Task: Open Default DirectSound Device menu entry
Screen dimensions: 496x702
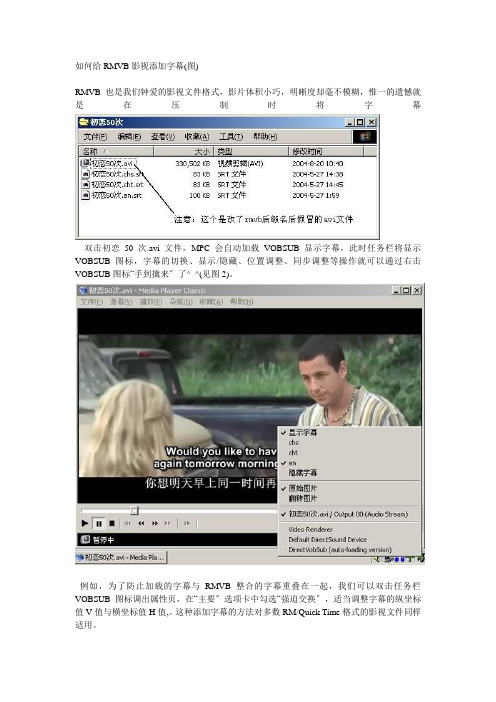Action: click(349, 539)
